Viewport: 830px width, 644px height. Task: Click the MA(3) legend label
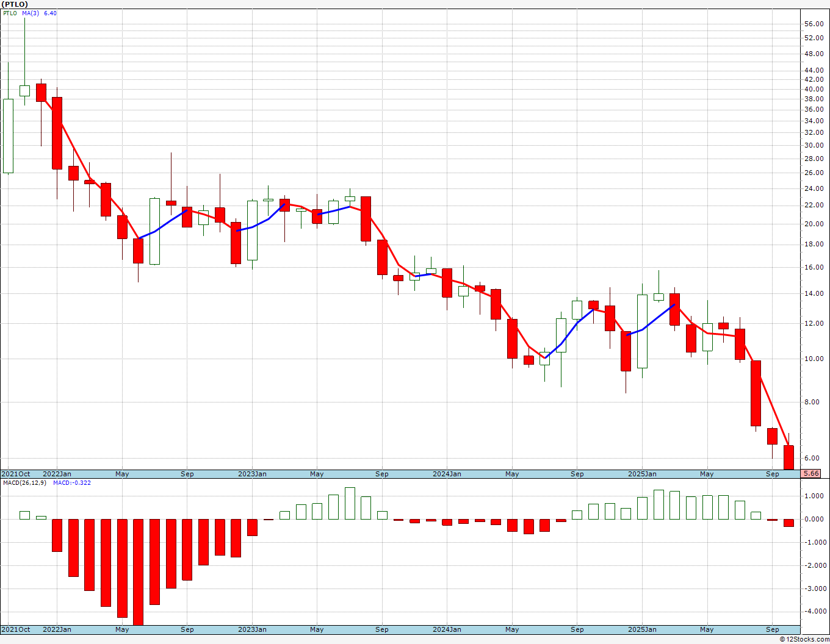(x=31, y=13)
